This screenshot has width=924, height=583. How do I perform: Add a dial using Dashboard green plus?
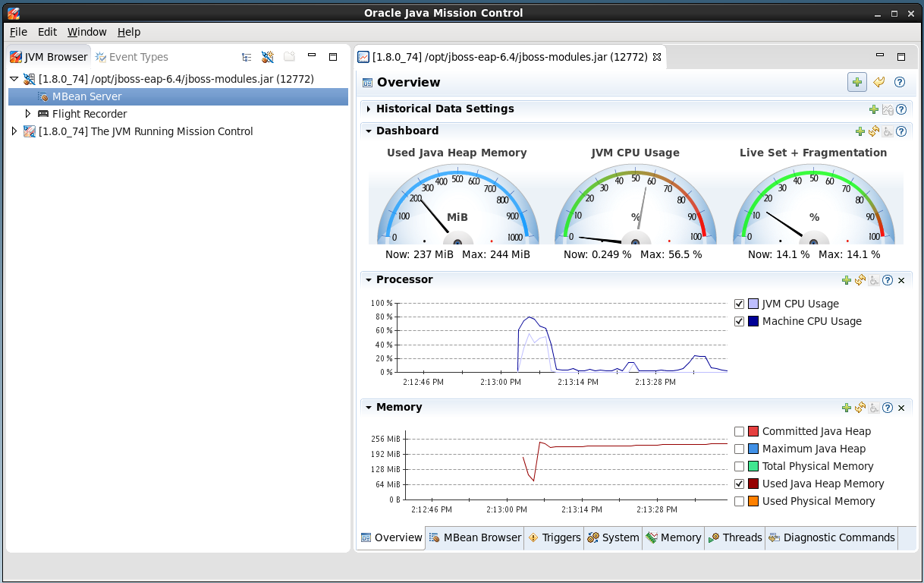point(860,131)
